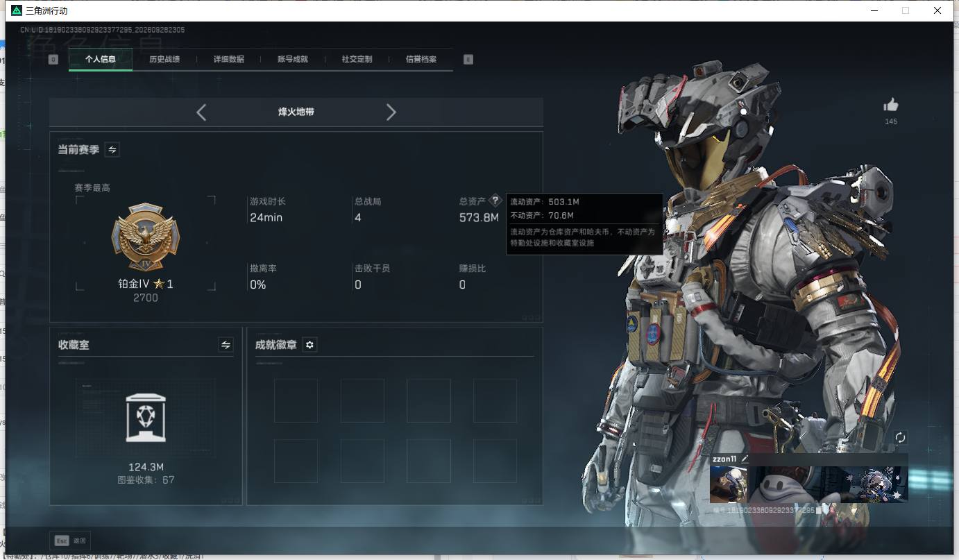Click the CN UID text at top
Screen dimensions: 959x560
(x=102, y=30)
